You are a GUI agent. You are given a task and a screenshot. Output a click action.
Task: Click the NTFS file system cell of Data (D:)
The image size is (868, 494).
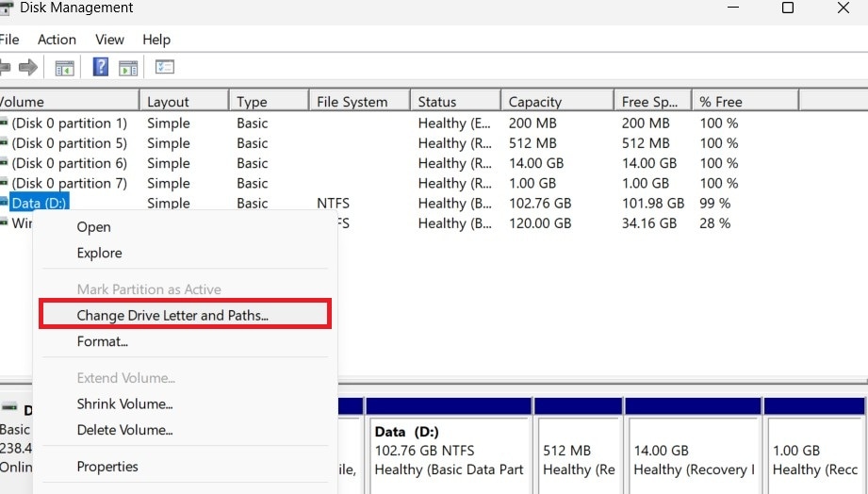tap(333, 204)
